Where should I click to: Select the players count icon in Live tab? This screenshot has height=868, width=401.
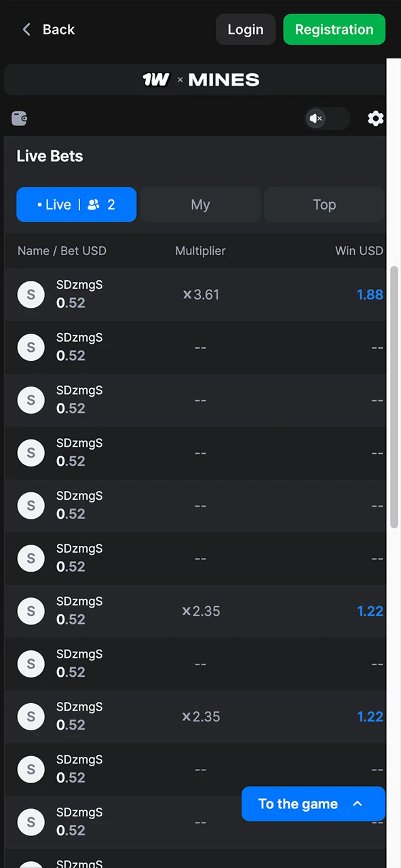[x=94, y=204]
